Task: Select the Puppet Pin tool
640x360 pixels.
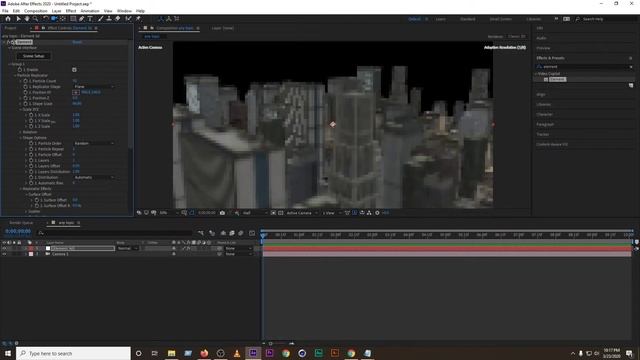Action: pos(138,19)
